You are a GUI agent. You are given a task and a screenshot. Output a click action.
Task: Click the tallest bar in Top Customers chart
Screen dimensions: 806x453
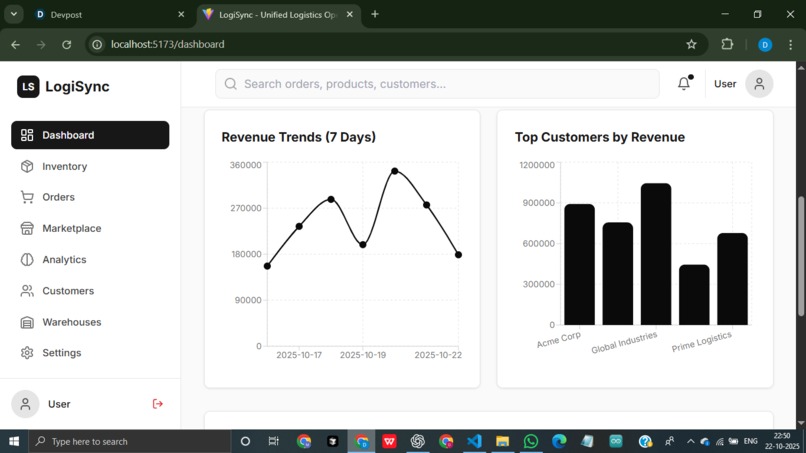click(656, 254)
